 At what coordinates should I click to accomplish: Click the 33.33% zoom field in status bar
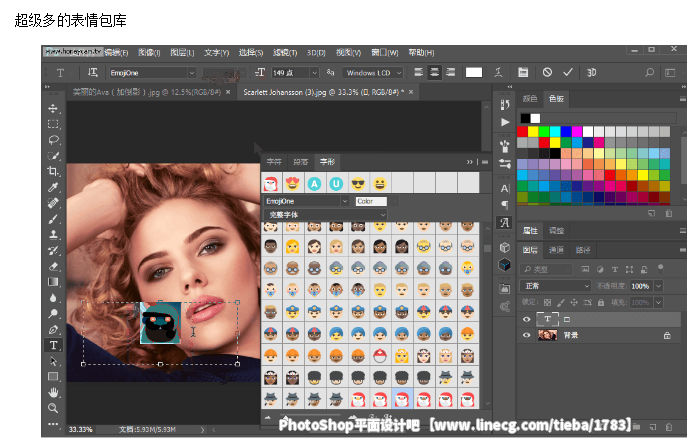(80, 430)
